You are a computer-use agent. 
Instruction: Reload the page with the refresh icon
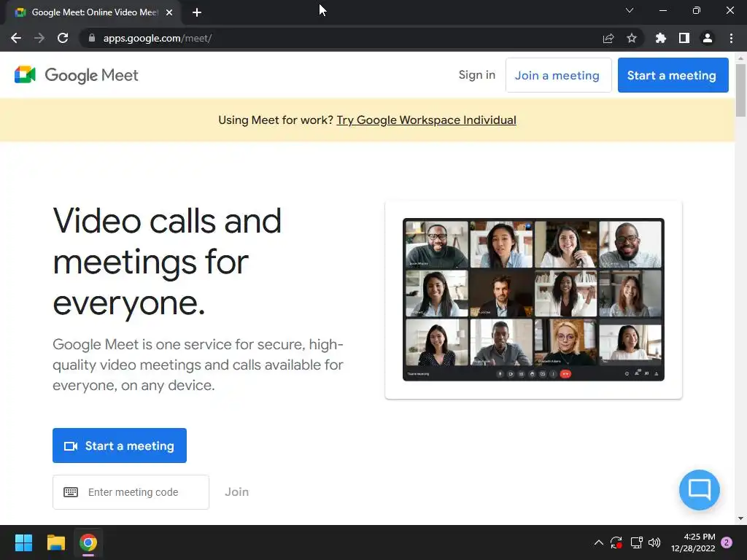[x=63, y=38]
